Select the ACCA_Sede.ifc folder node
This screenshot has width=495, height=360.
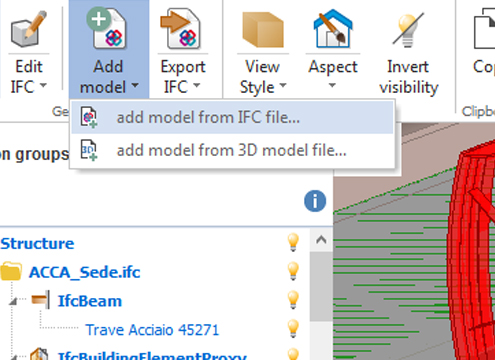coord(84,272)
